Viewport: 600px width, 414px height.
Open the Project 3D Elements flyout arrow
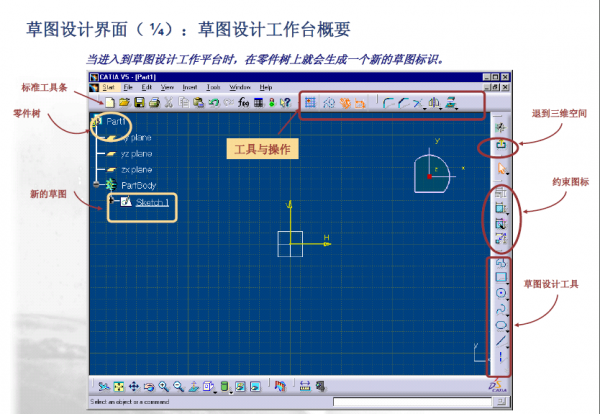[457, 109]
